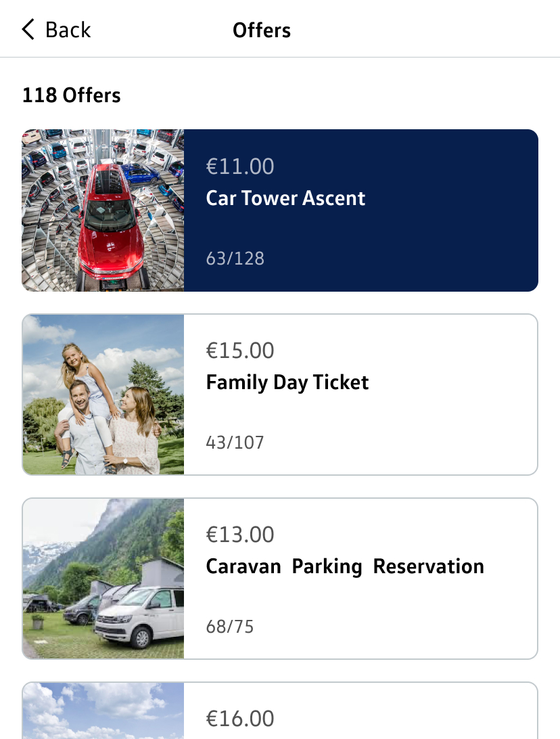This screenshot has width=560, height=739.
Task: Select the Family Day Ticket title
Action: (287, 382)
